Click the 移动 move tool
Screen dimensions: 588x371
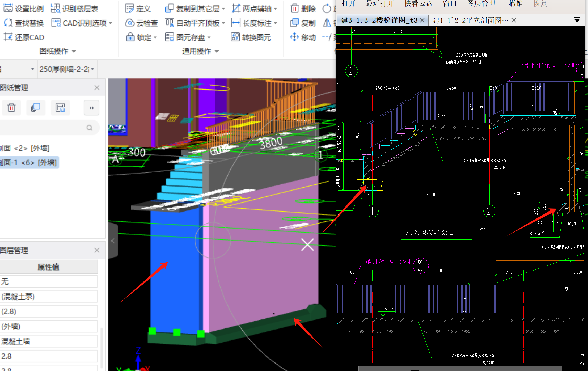point(303,37)
